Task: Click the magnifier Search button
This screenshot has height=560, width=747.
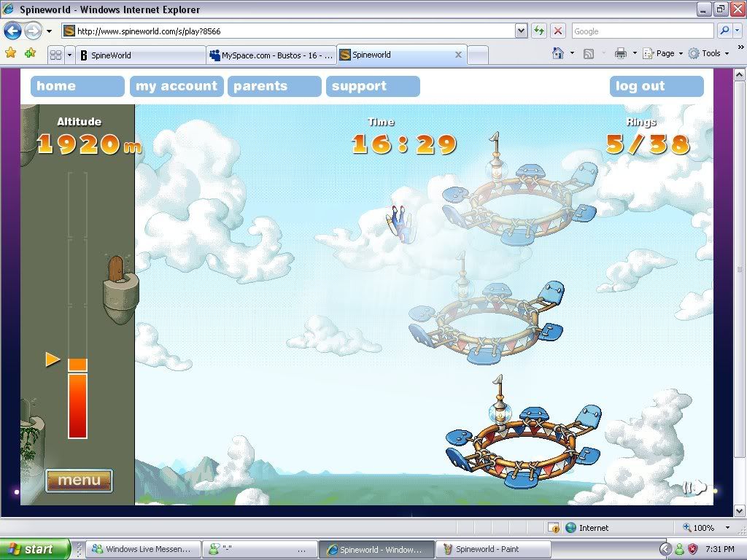Action: coord(724,31)
